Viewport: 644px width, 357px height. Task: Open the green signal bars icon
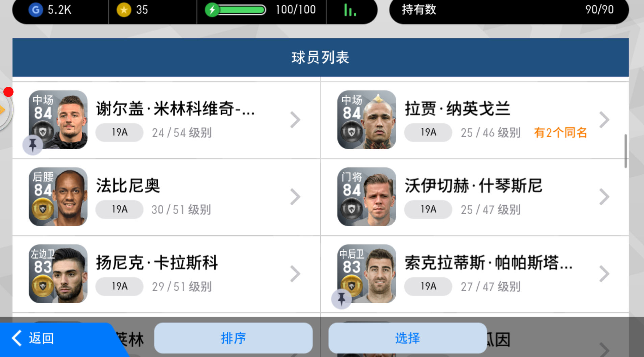coord(350,10)
